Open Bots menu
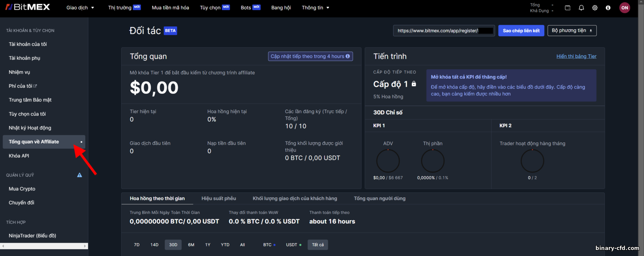This screenshot has height=256, width=644. [250, 8]
